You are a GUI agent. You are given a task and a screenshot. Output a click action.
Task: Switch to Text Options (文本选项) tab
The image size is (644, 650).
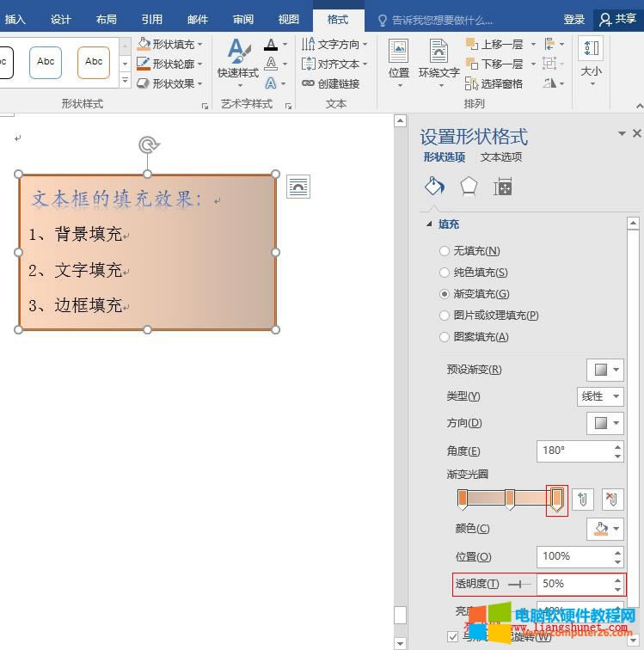click(x=500, y=157)
